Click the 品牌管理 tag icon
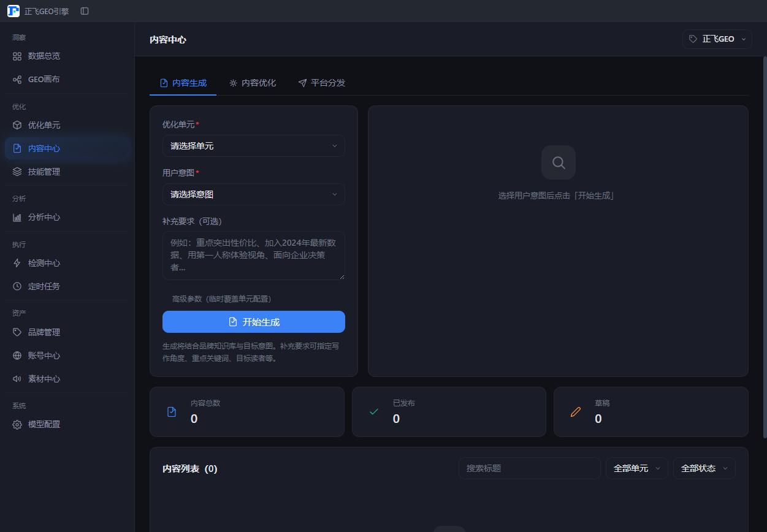This screenshot has height=532, width=767. (x=17, y=332)
